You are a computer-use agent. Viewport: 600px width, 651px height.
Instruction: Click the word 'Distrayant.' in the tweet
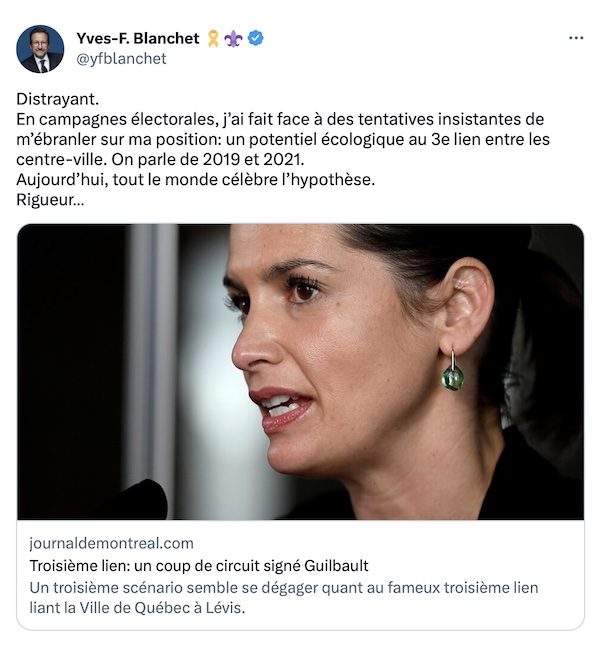(x=58, y=99)
